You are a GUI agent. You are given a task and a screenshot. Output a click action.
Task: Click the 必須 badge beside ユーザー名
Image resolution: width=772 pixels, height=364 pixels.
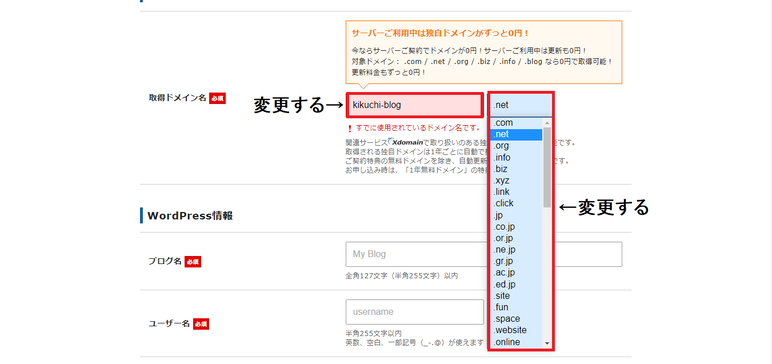201,324
